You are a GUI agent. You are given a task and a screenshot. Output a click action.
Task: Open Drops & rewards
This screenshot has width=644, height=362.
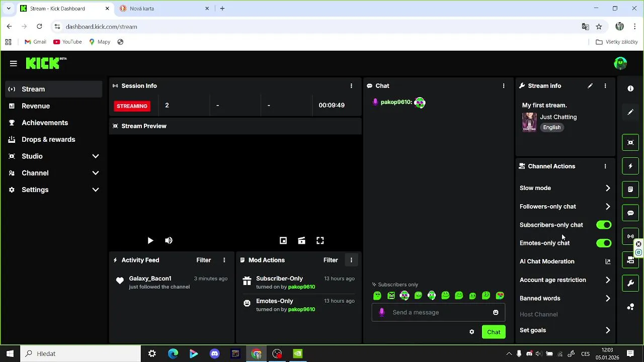click(x=53, y=139)
